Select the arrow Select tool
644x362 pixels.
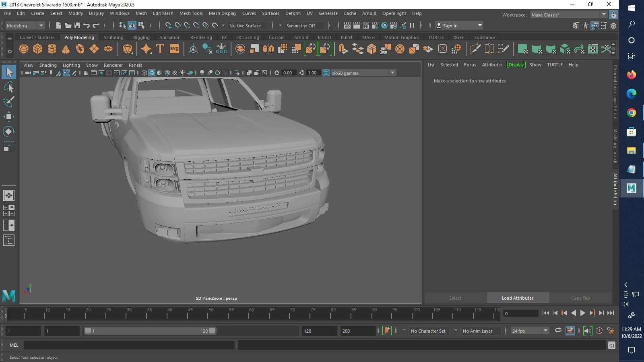point(9,72)
